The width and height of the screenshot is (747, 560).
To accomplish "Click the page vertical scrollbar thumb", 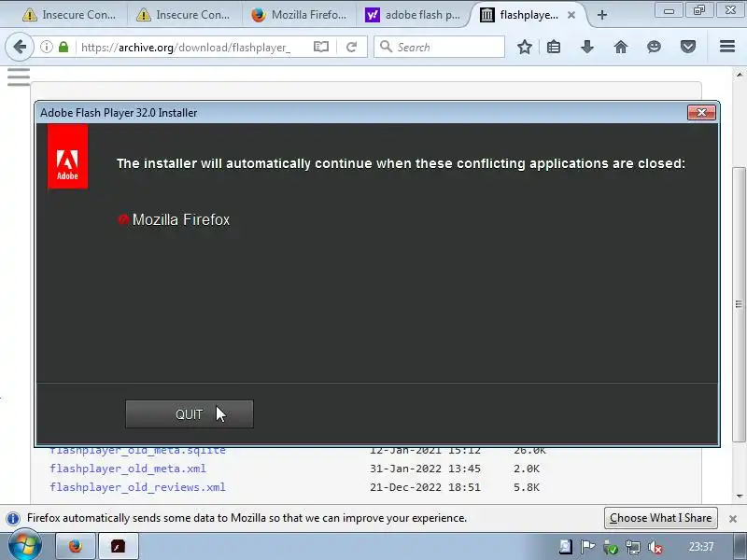I will click(x=739, y=305).
